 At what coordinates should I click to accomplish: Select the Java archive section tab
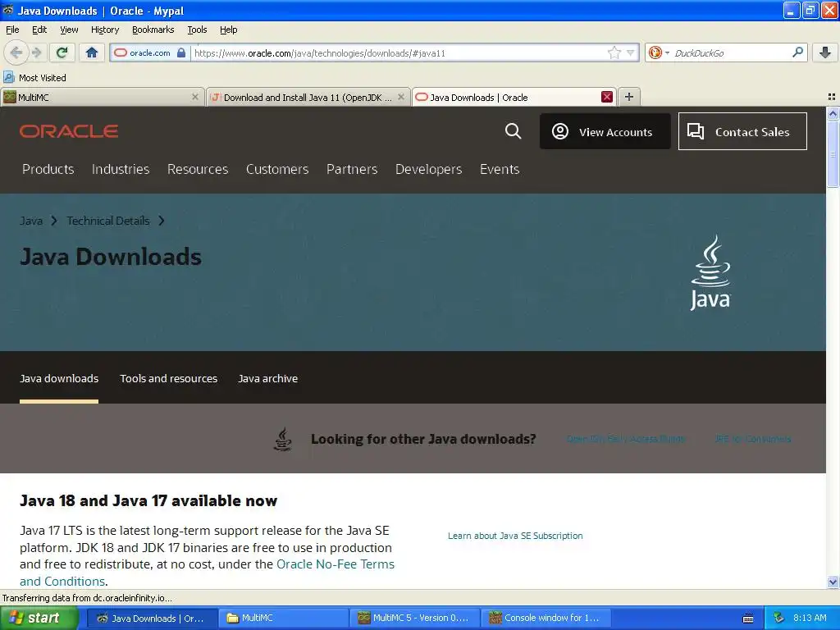click(x=268, y=378)
